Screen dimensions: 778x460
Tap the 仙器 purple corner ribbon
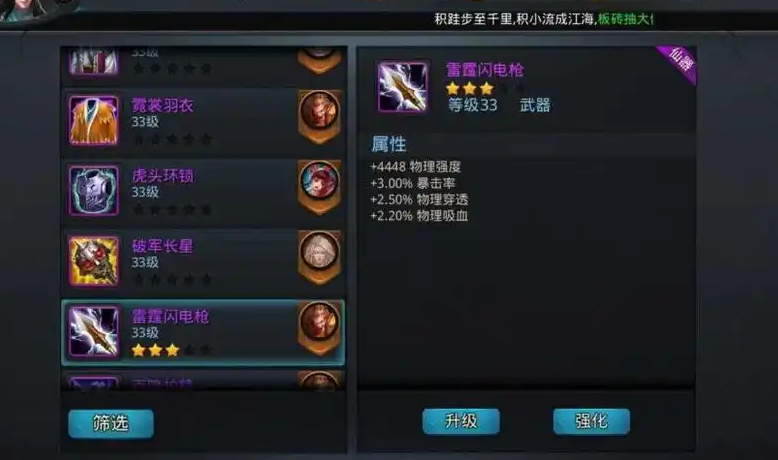point(680,63)
